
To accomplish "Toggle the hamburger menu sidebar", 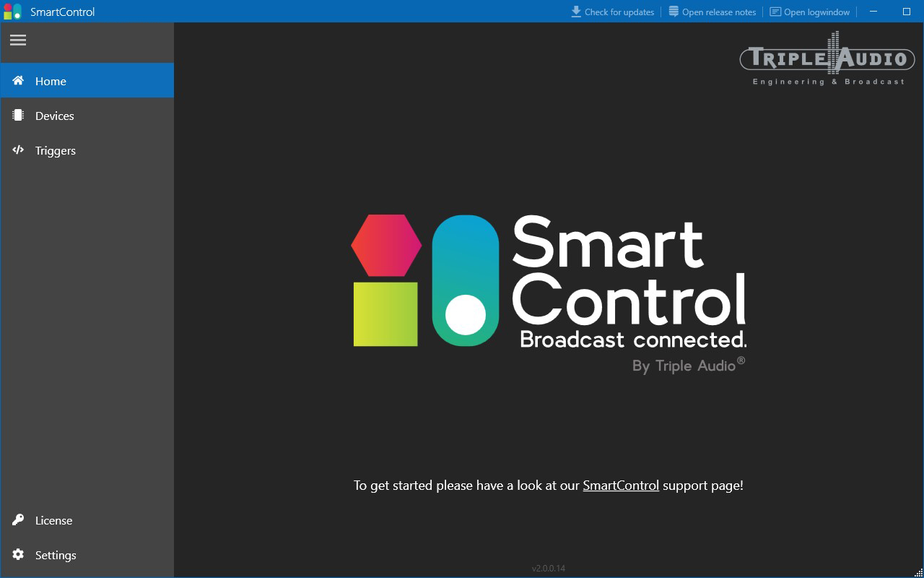I will (x=18, y=40).
